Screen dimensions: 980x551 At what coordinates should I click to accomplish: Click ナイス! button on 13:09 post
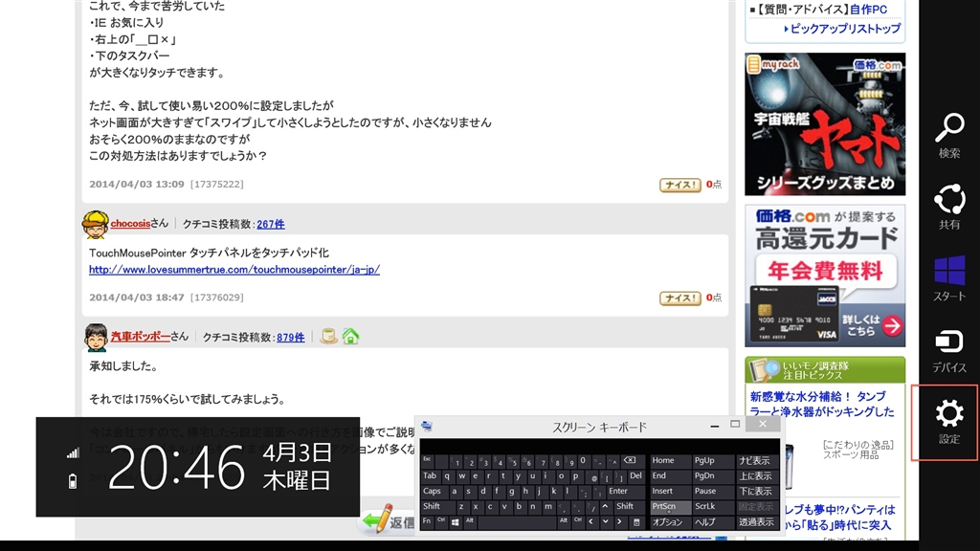[680, 185]
